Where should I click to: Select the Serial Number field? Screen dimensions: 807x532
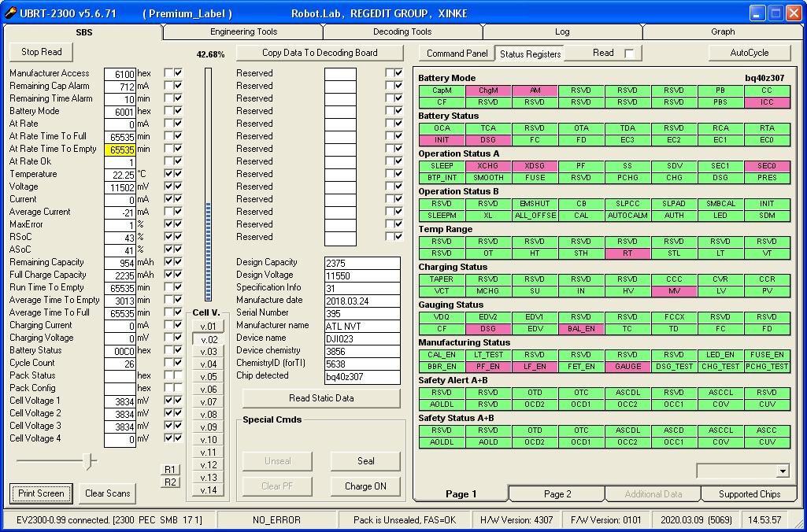pos(362,313)
